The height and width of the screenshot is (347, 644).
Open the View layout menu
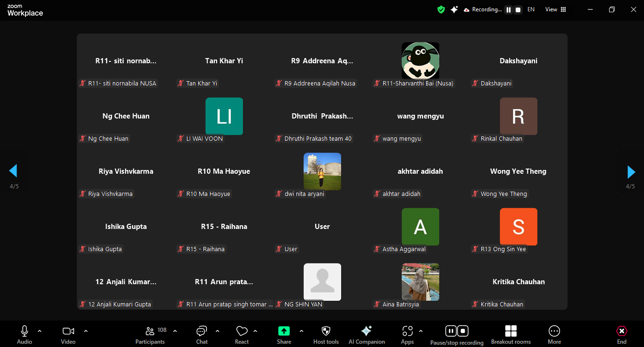pyautogui.click(x=556, y=9)
